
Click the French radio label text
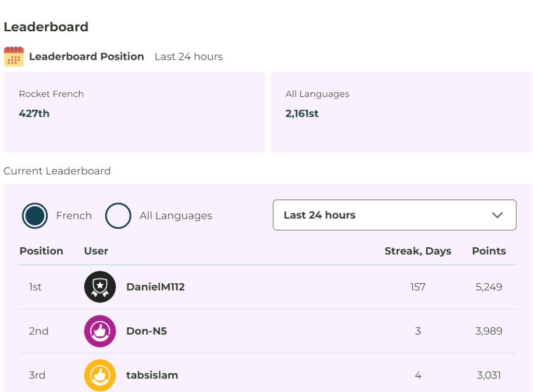coord(74,216)
